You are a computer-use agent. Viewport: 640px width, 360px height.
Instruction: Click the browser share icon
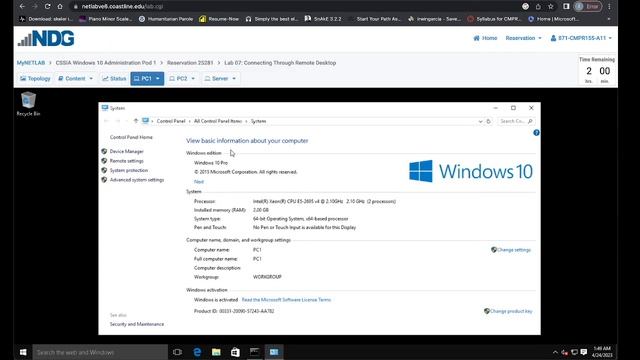pos(538,7)
